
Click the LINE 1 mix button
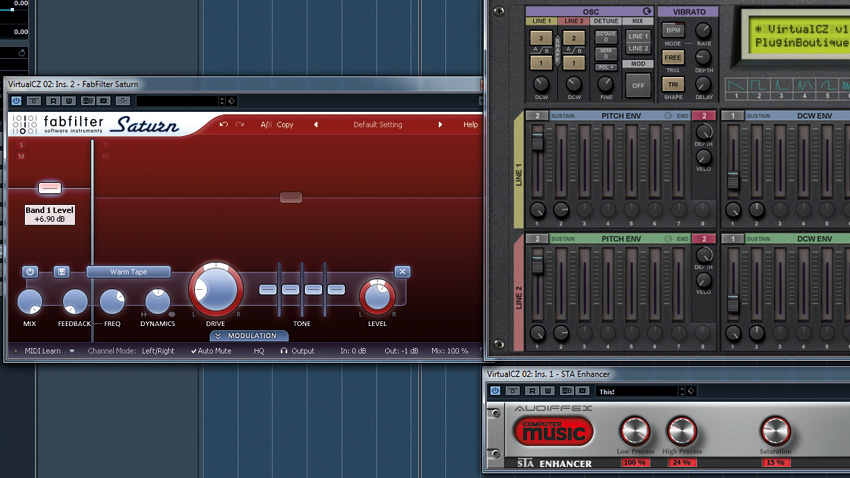[x=638, y=36]
